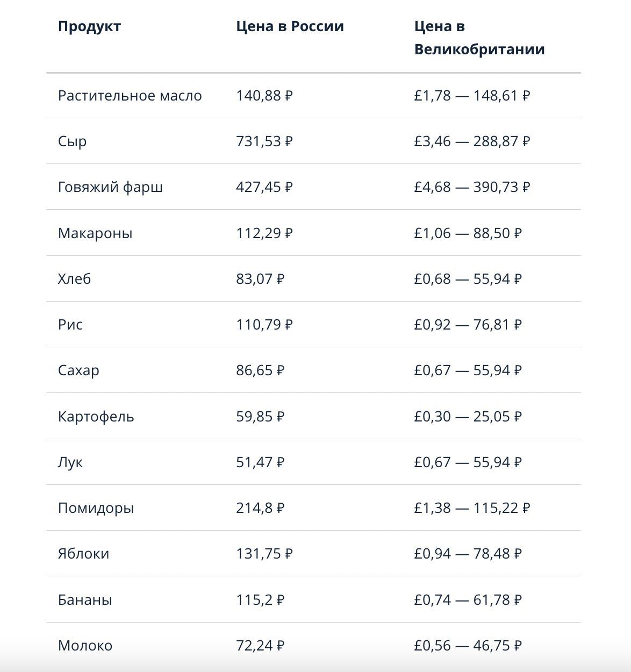Screen dimensions: 631x672
Task: Click the Russian price 115,2 ₽ for bananas
Action: pyautogui.click(x=260, y=600)
